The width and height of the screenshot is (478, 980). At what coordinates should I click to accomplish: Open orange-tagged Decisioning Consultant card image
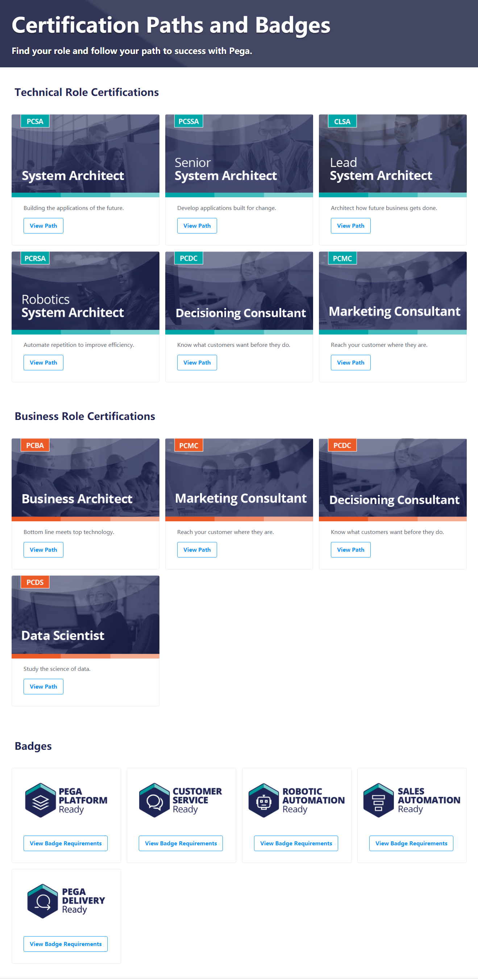tap(393, 480)
